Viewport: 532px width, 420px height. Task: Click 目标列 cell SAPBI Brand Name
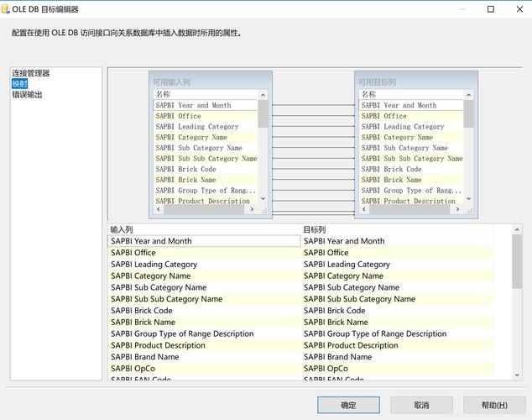(x=397, y=357)
